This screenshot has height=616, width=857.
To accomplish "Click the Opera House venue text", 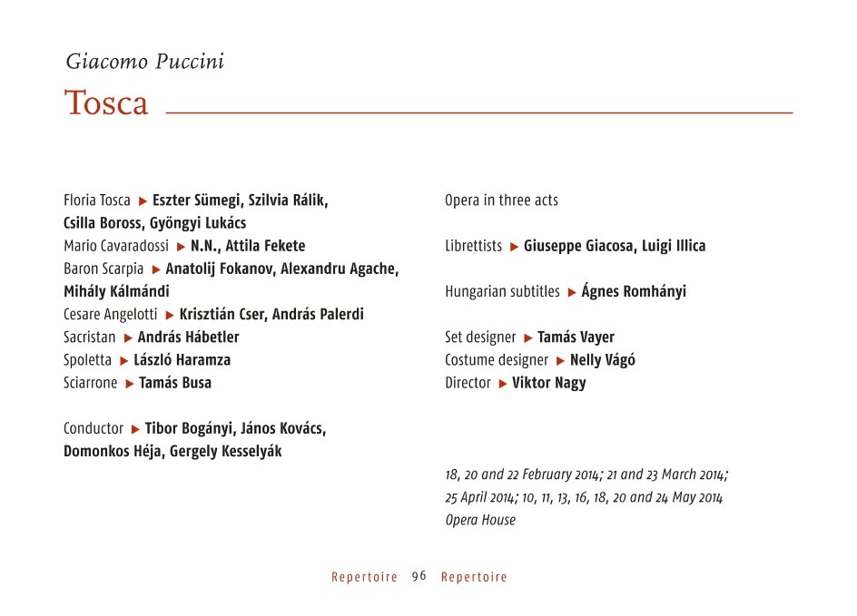I will (x=480, y=520).
